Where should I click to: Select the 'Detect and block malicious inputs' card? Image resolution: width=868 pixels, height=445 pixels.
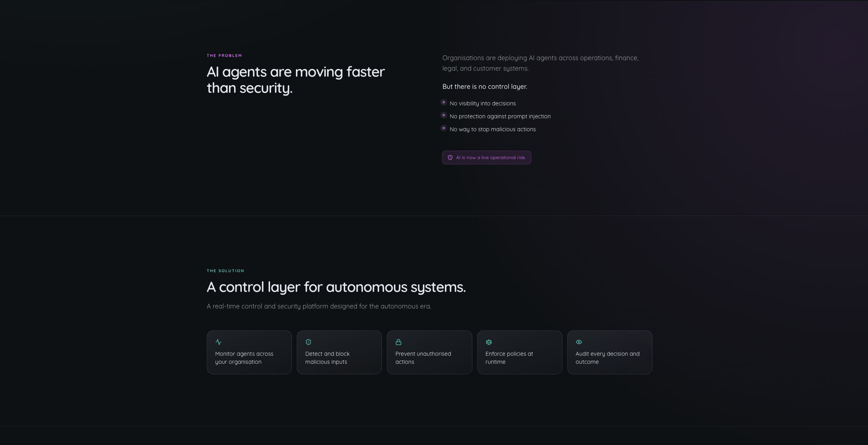(339, 352)
